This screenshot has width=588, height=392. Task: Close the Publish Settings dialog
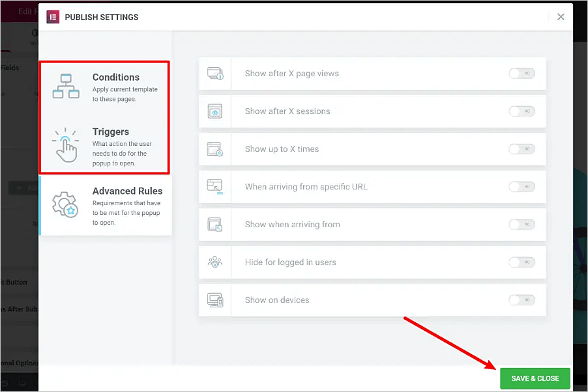(x=561, y=17)
